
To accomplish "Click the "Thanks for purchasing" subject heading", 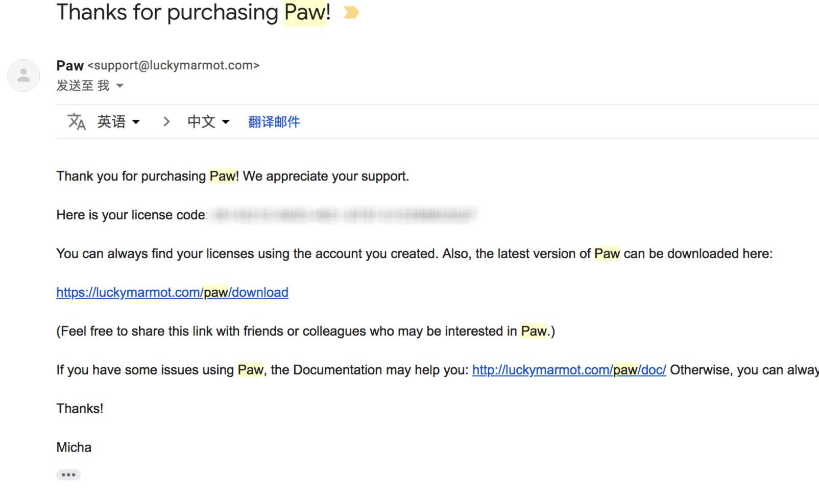I will coord(168,13).
